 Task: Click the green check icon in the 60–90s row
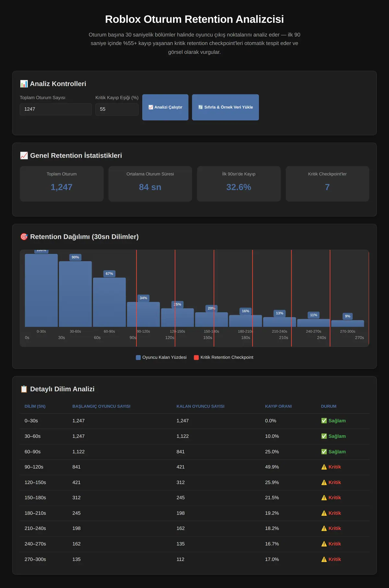[324, 452]
